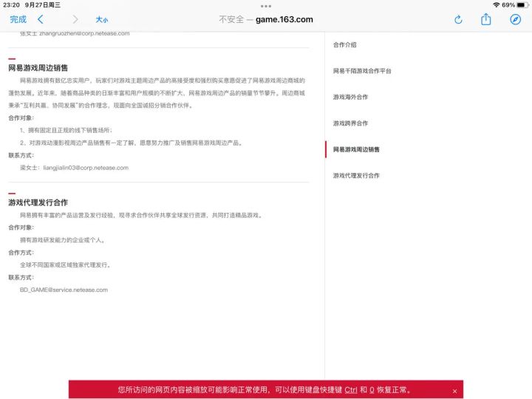The height and width of the screenshot is (399, 532).
Task: Click zhangruozhen@corp.netease.com email
Action: pos(84,33)
